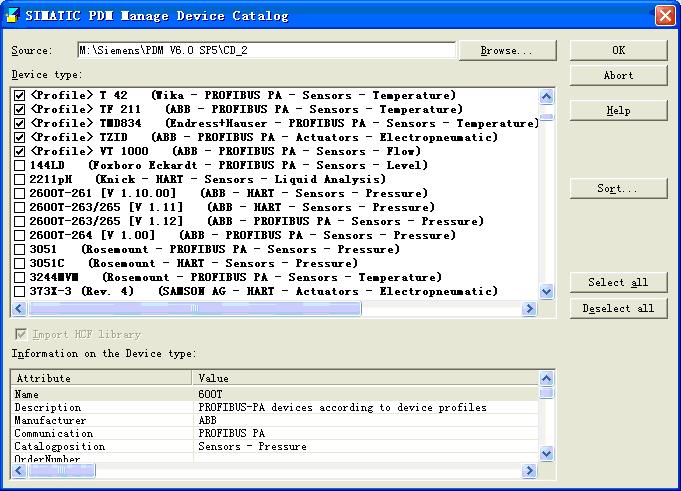The height and width of the screenshot is (491, 681).
Task: Uncheck the <Profile> T 42 checkbox
Action: [20, 96]
